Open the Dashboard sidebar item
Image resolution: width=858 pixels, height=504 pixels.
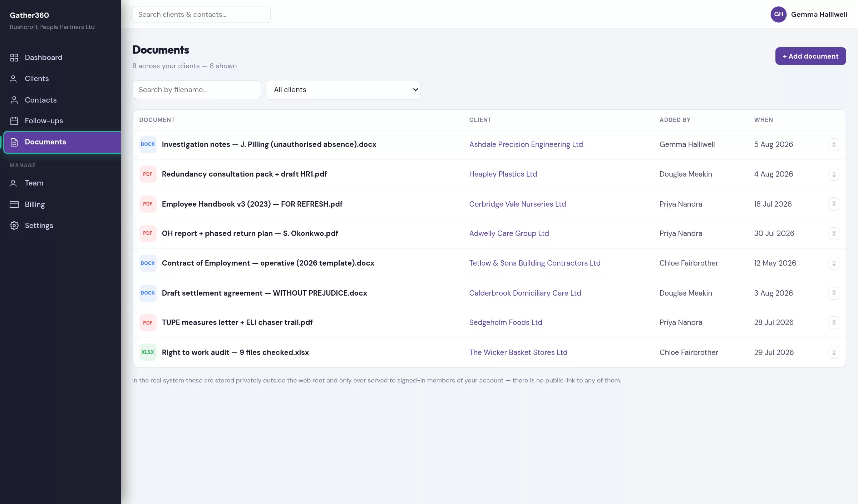click(60, 58)
